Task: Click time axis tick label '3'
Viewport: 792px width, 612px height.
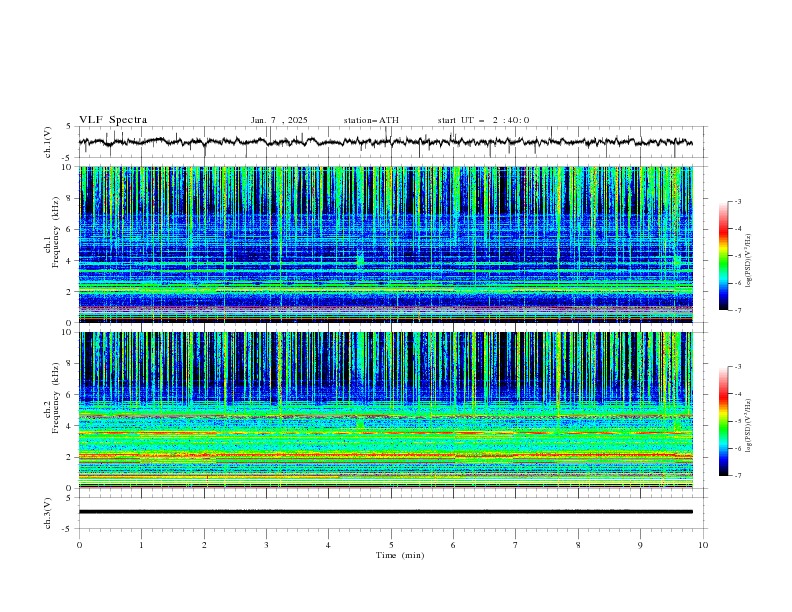Action: (x=266, y=545)
